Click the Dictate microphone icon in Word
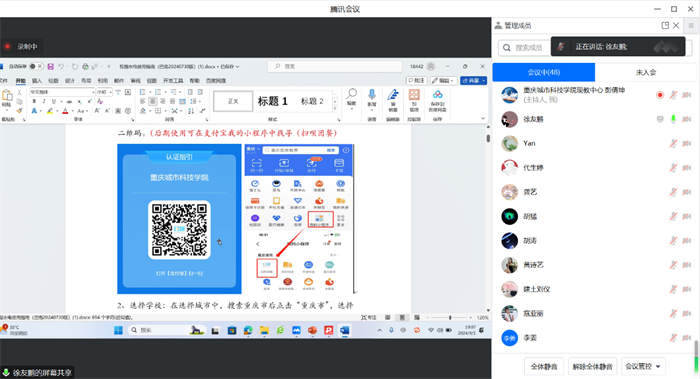The height and width of the screenshot is (379, 700). pyautogui.click(x=371, y=94)
